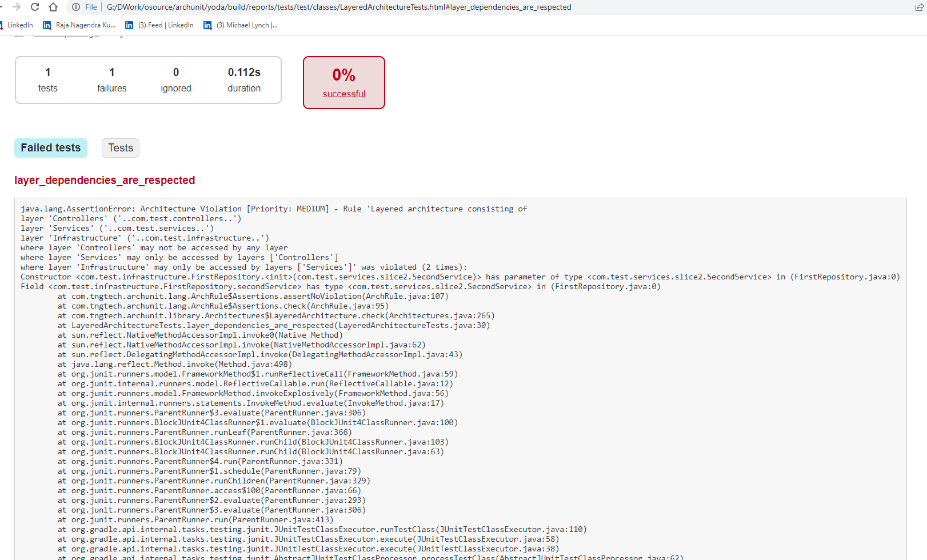
Task: Click the address bar URL field
Action: pyautogui.click(x=338, y=7)
